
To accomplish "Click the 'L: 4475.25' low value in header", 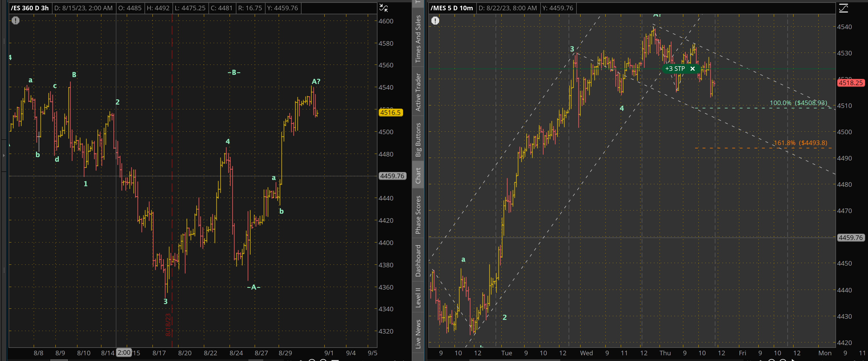I will coord(190,8).
